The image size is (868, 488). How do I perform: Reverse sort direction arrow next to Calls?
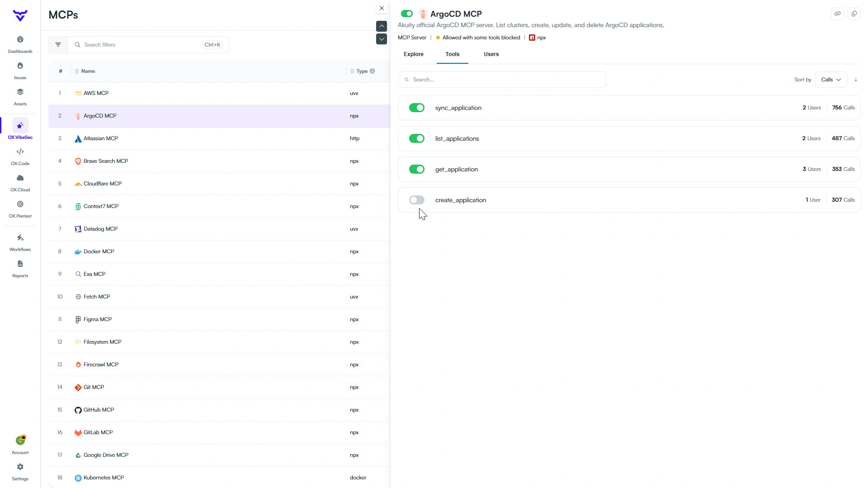pyautogui.click(x=856, y=80)
